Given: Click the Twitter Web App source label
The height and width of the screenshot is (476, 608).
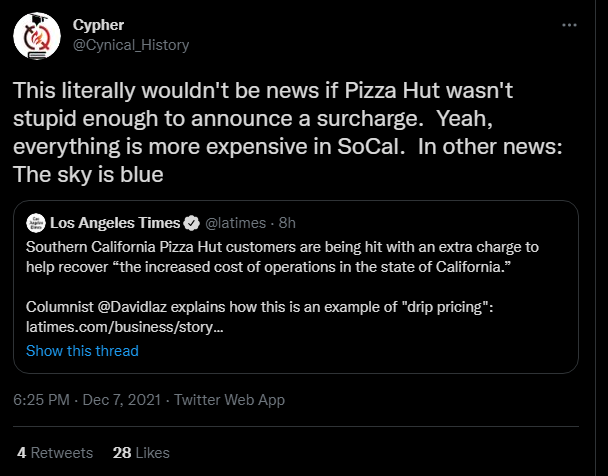Looking at the screenshot, I should click(229, 400).
